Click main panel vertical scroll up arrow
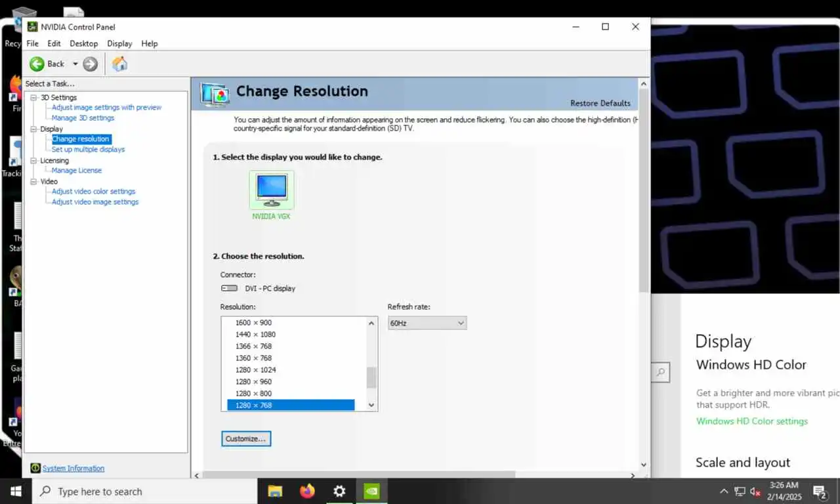The width and height of the screenshot is (840, 504). pos(643,83)
